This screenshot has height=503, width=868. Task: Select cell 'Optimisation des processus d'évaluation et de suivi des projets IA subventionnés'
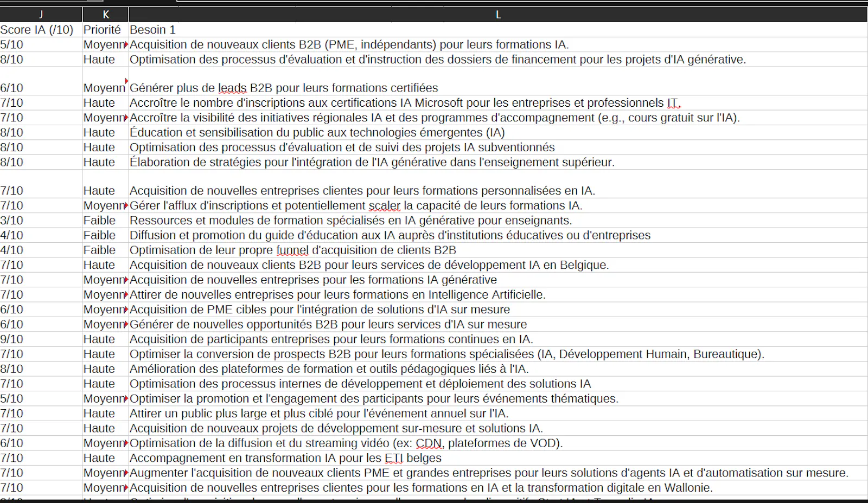tap(498, 147)
